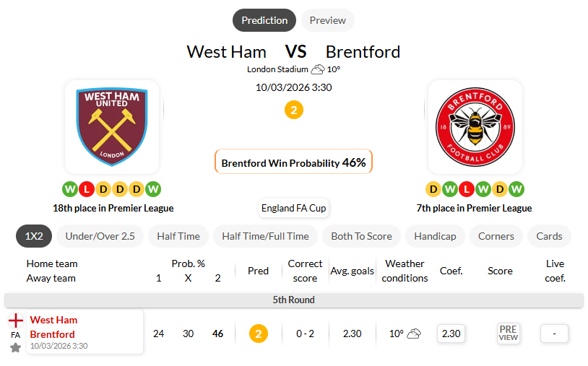
Task: Switch to the Half Time/Full Time tab
Action: [265, 236]
